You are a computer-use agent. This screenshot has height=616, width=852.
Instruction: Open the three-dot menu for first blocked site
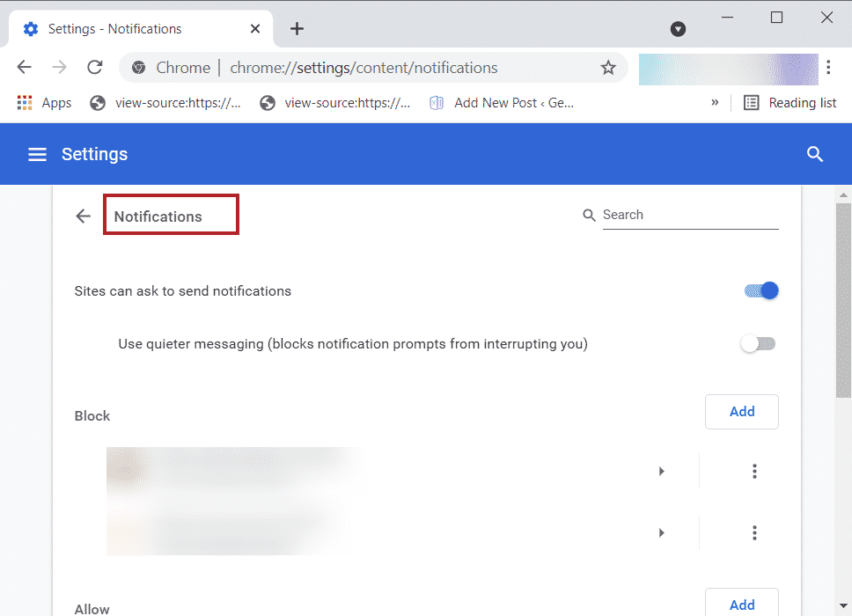pos(754,471)
